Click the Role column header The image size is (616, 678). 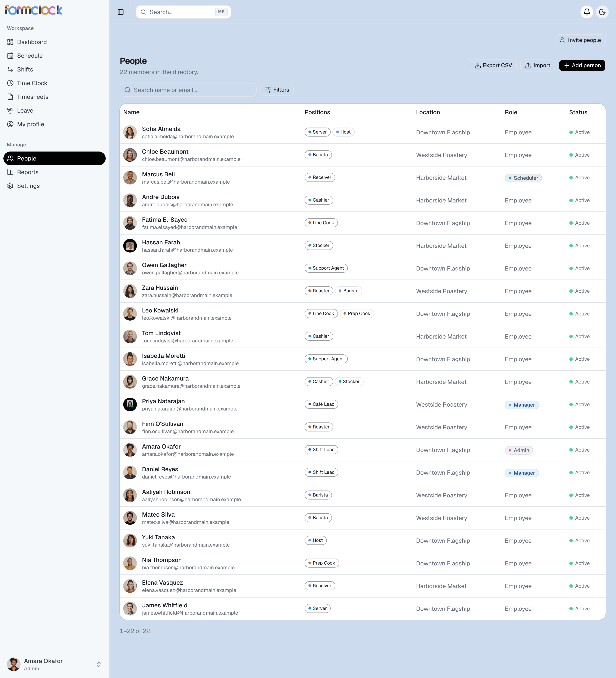pyautogui.click(x=511, y=112)
